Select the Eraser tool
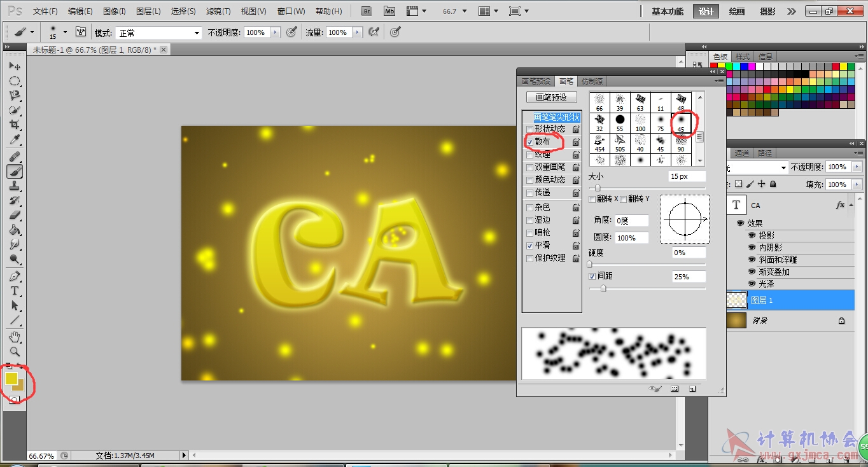The height and width of the screenshot is (467, 868). point(15,215)
